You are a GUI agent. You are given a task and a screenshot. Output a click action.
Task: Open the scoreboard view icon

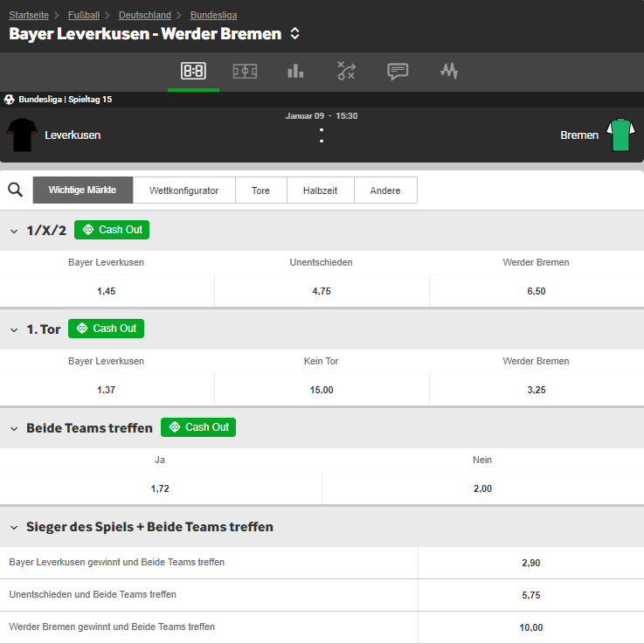[193, 71]
